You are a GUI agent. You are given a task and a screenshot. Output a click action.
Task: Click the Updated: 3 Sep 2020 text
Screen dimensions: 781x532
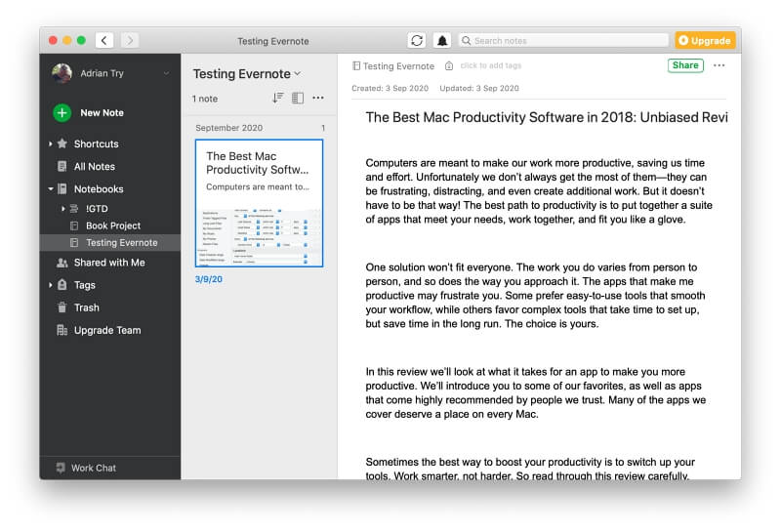coord(479,88)
